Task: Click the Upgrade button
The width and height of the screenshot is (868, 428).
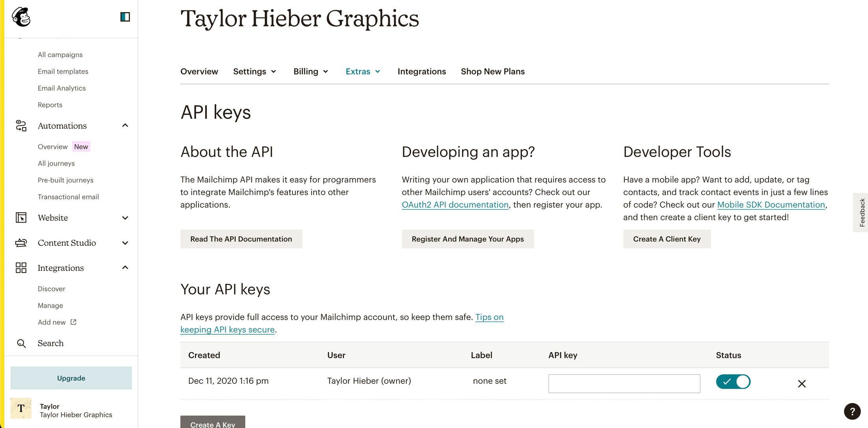Action: click(x=71, y=378)
